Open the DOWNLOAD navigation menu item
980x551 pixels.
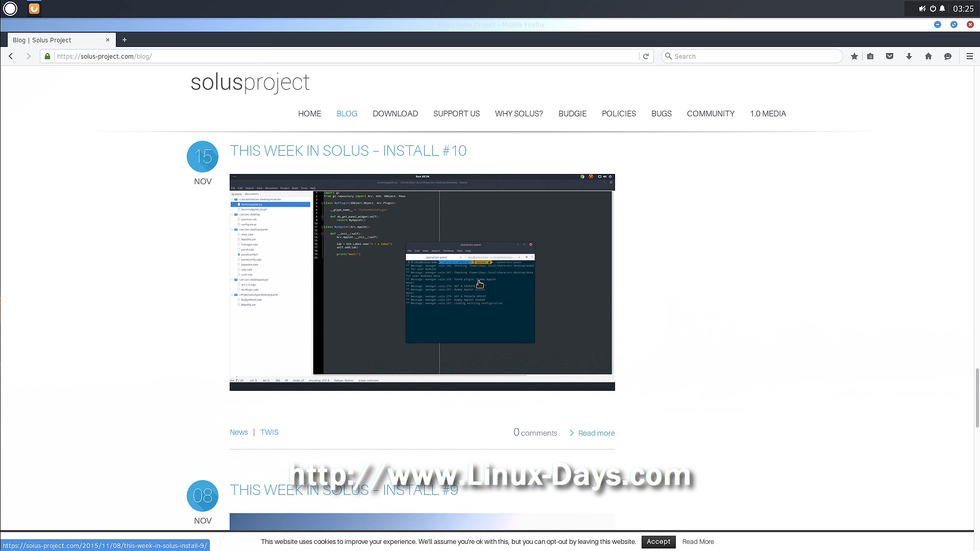point(395,113)
